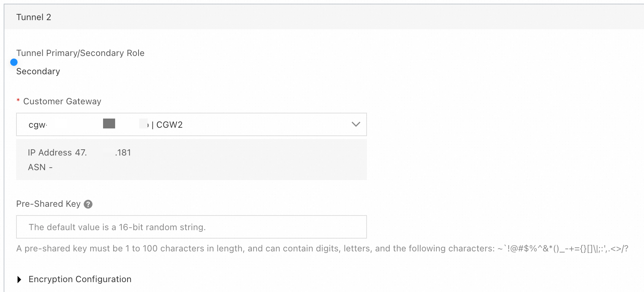Click the CGW2 name in the dropdown

(x=169, y=125)
